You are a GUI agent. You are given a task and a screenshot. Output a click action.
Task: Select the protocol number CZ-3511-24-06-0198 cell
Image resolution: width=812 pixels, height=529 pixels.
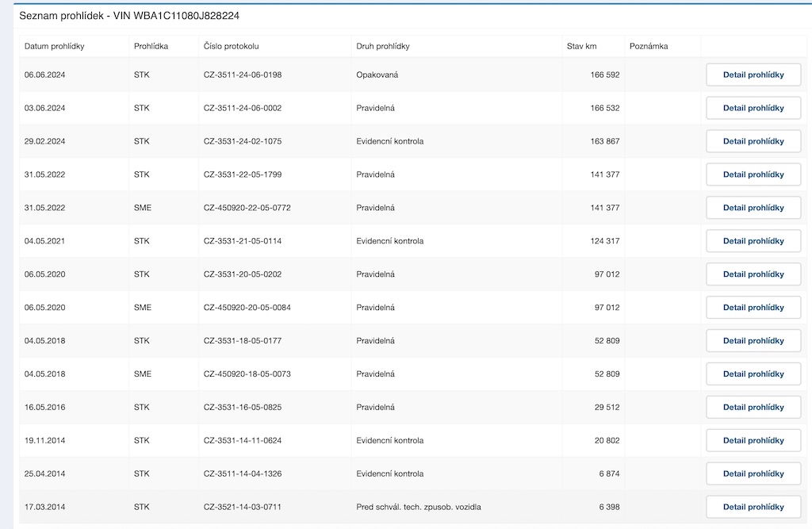pos(243,75)
